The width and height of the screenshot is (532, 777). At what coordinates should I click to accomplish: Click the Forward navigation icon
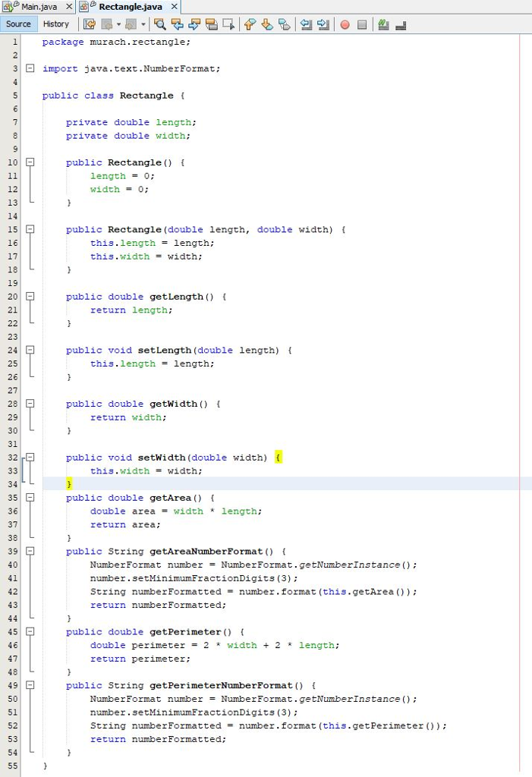pos(131,24)
